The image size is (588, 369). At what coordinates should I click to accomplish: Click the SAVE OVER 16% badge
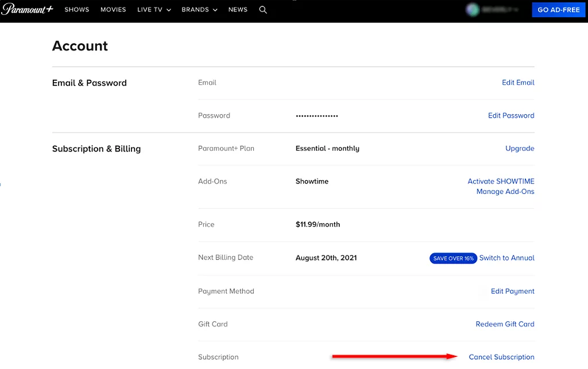453,258
